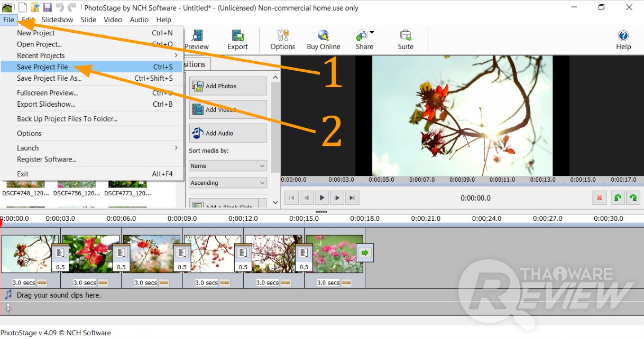Click the up arrow of the media panel scrollbar
This screenshot has height=339, width=644.
275,78
